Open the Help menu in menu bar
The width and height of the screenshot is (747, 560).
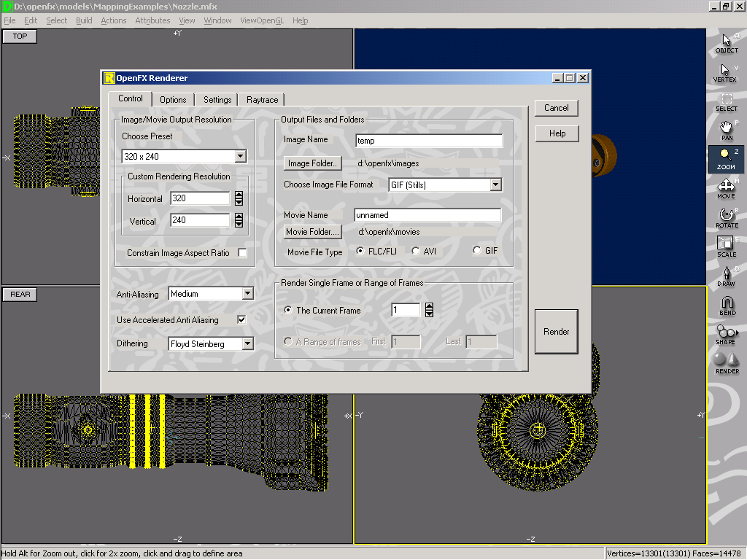click(x=300, y=20)
